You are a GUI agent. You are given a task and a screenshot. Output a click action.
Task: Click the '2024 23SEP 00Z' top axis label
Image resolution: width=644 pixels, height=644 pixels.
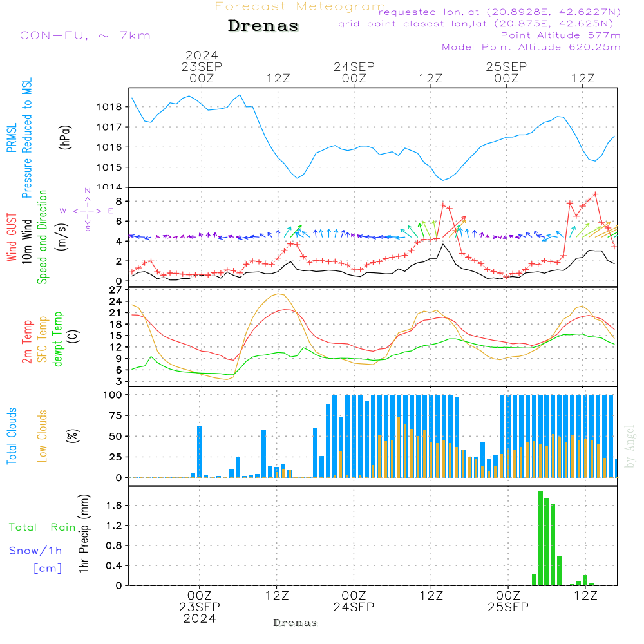coord(202,66)
